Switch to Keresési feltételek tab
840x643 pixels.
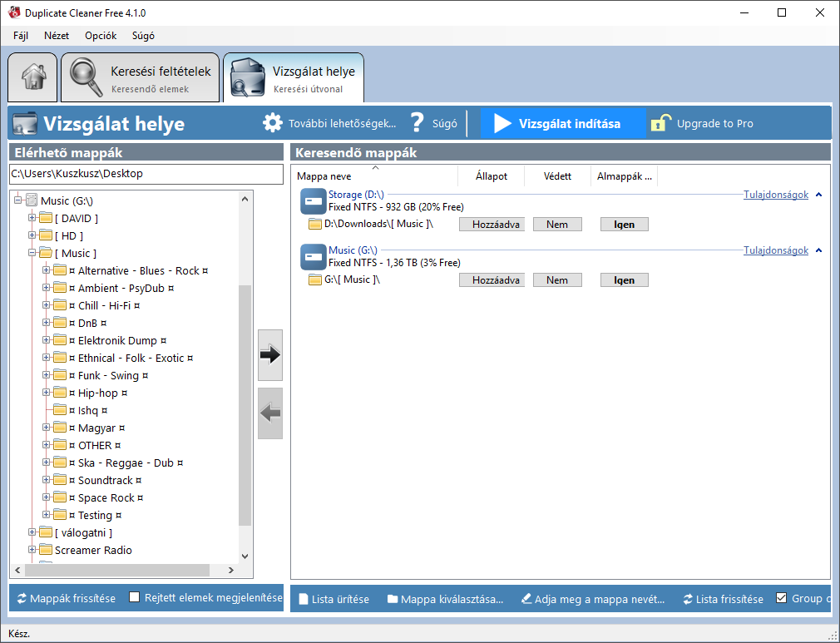pos(141,77)
